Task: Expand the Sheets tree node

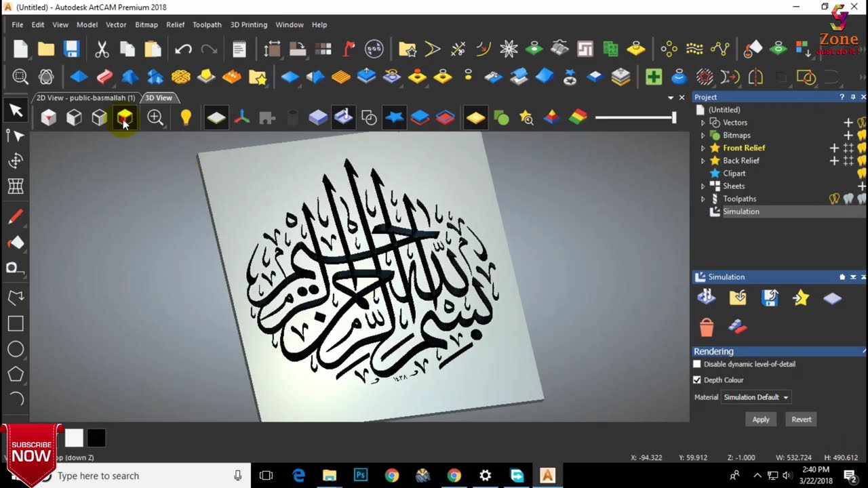Action: (703, 186)
